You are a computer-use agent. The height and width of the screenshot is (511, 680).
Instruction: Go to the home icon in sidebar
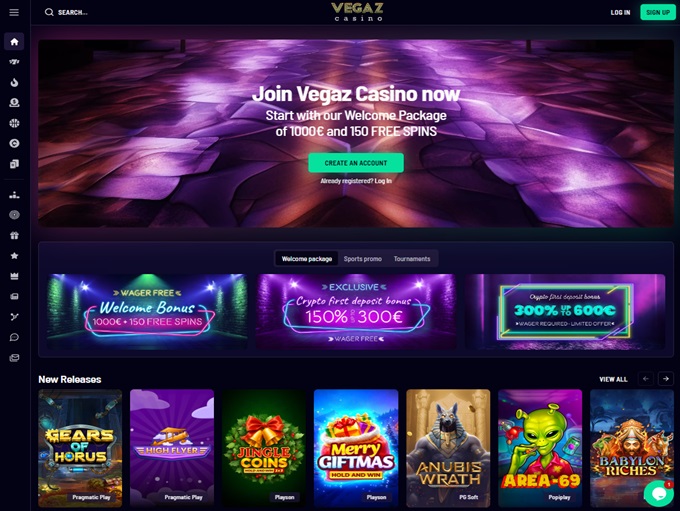point(14,42)
